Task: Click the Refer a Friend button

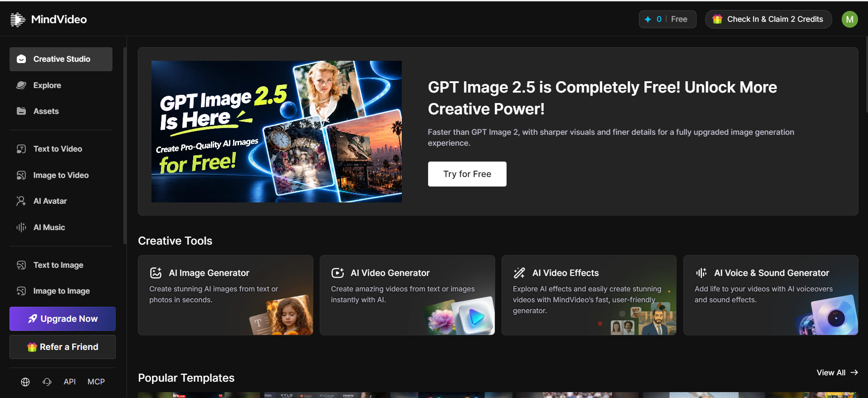Action: [x=63, y=347]
